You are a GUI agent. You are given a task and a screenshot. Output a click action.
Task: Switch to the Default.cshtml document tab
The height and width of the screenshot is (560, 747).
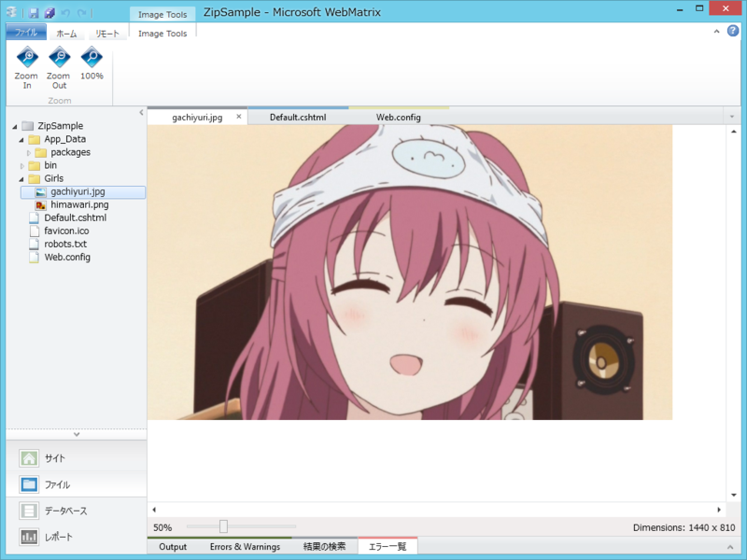pyautogui.click(x=298, y=118)
